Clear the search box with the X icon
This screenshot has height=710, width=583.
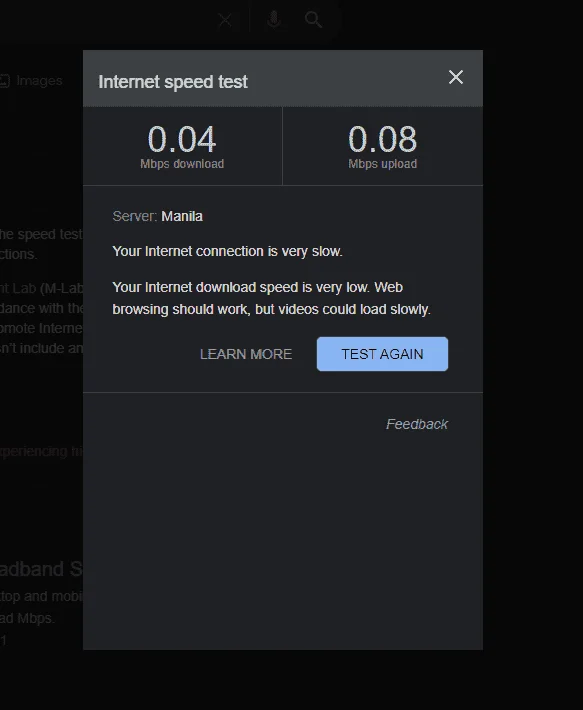[x=225, y=20]
